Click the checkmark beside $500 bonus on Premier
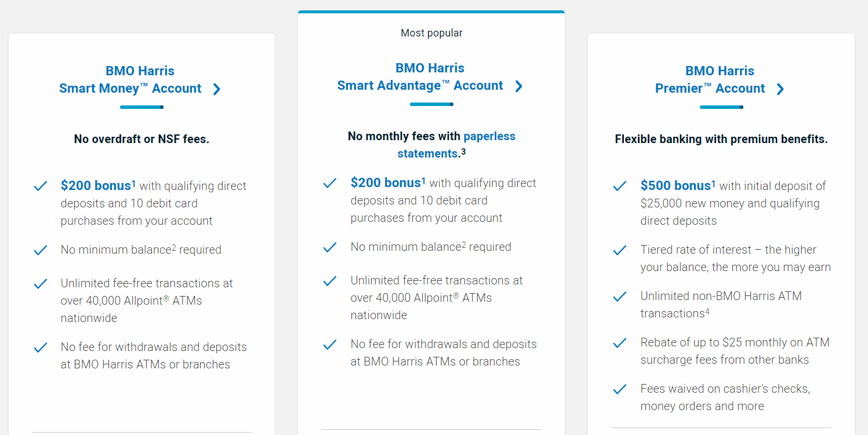 [x=619, y=187]
